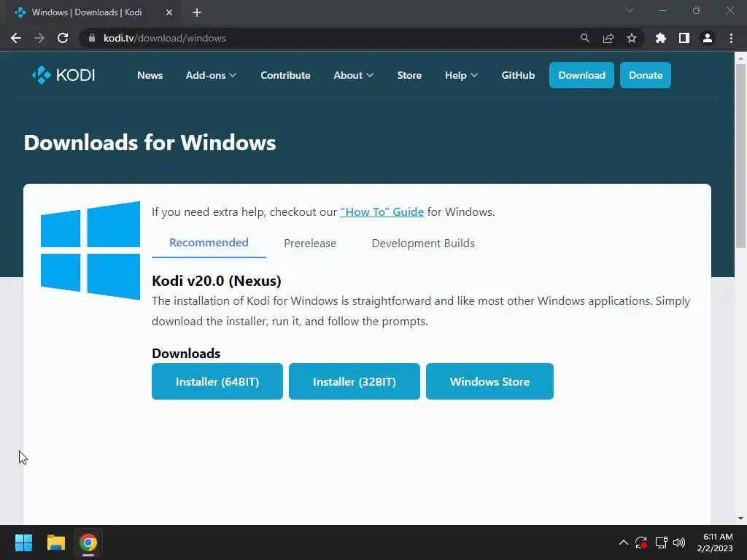Click the "Kodi v20.0 (Nexus)" heading

[217, 281]
